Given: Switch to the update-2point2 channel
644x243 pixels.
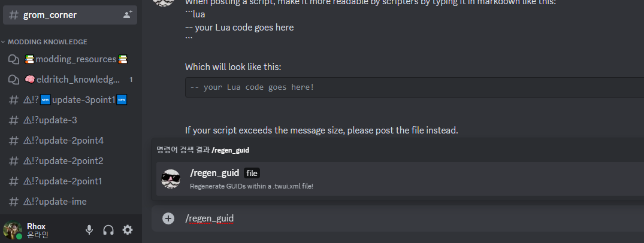Looking at the screenshot, I should pos(70,161).
